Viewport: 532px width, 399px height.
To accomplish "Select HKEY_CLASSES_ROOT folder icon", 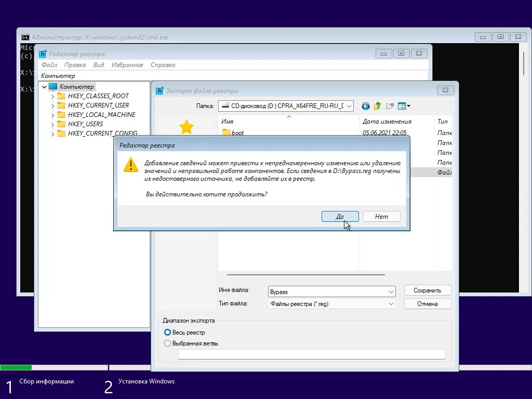I will (x=61, y=96).
